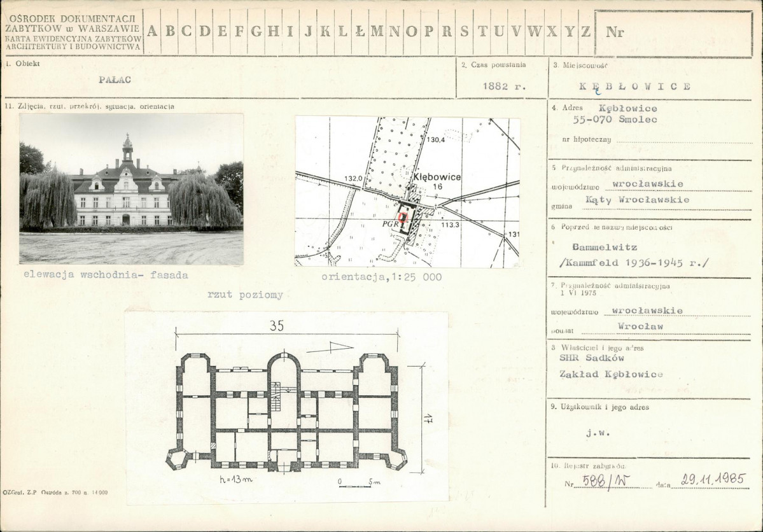The image size is (763, 532).
Task: Click the letter A index box
Action: click(152, 32)
